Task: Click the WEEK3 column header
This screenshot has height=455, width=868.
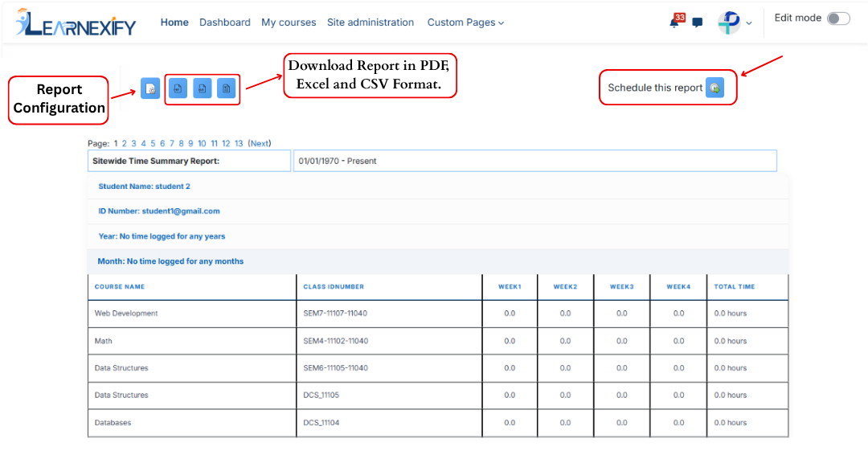Action: (x=621, y=287)
